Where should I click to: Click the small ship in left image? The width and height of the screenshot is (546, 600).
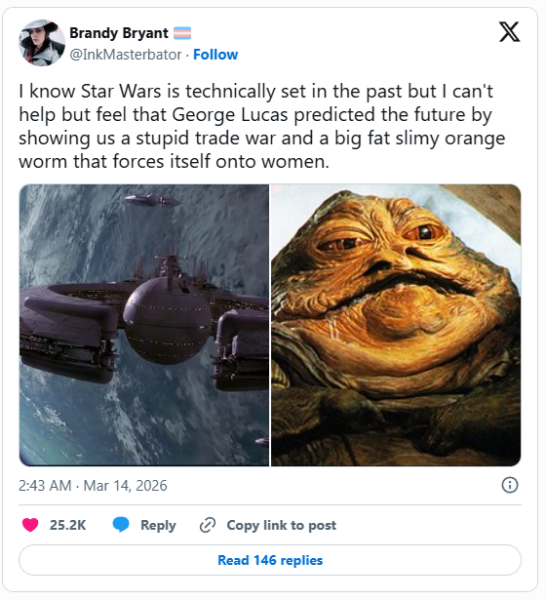(152, 200)
